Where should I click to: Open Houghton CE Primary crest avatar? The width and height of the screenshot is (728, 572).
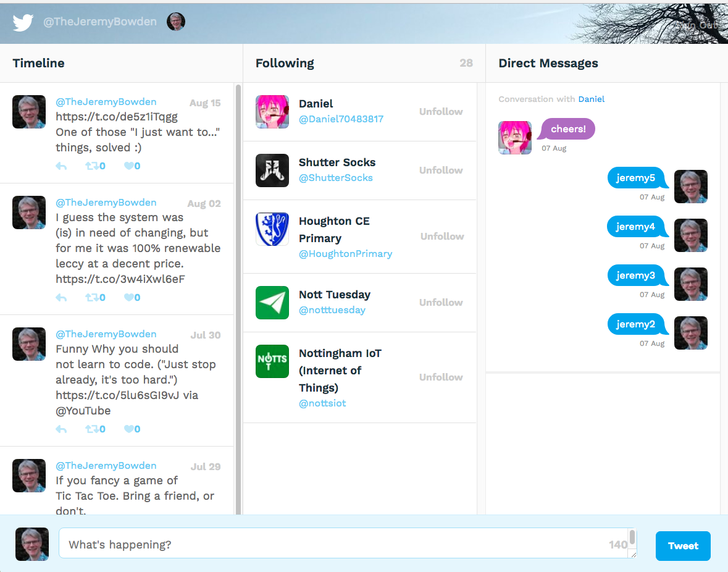272,229
